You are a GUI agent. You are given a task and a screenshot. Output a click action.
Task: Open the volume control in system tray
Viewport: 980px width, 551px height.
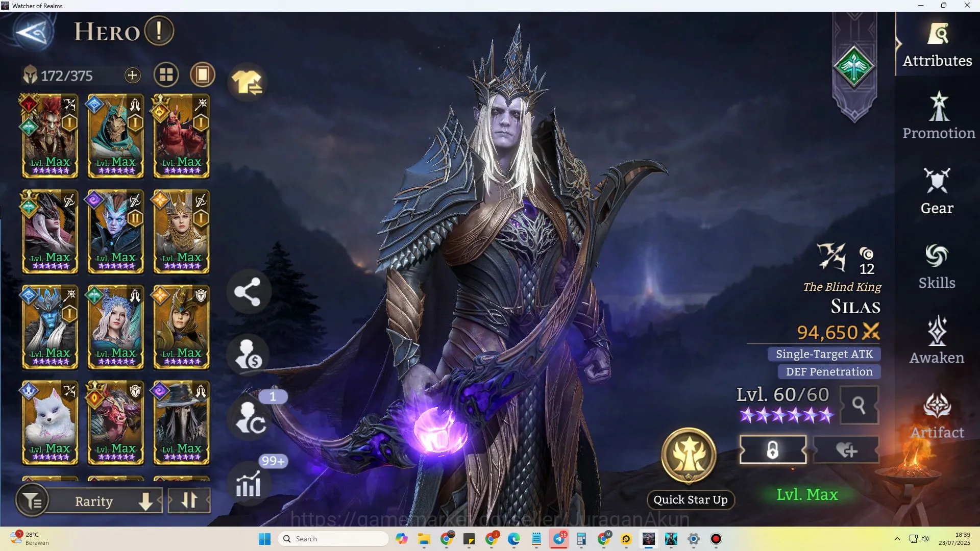tap(925, 539)
